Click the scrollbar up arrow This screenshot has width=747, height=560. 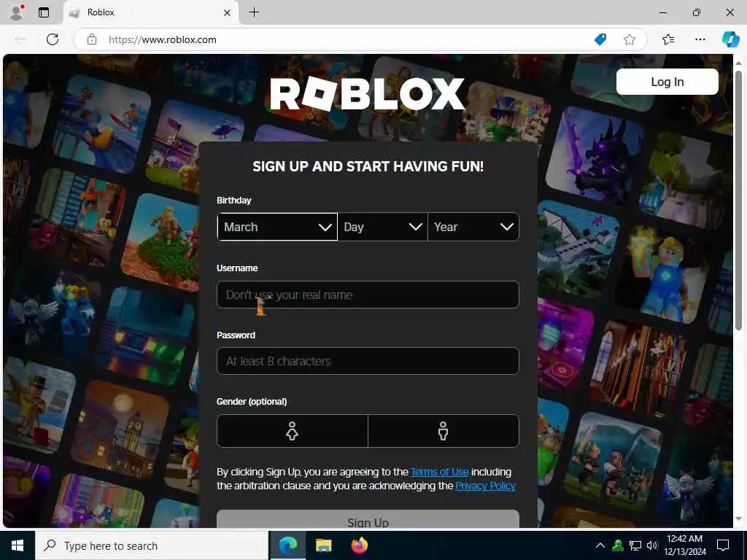coord(738,63)
